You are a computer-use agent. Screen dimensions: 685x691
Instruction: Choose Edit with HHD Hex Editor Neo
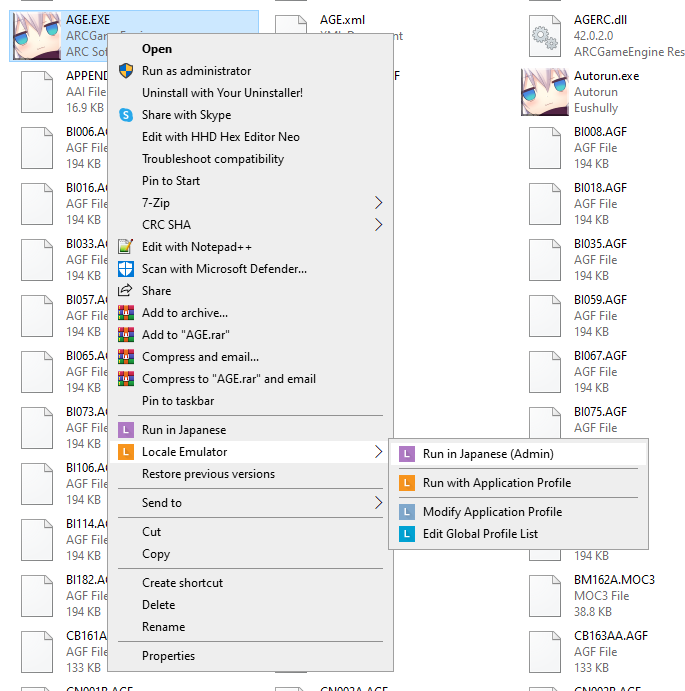(x=220, y=137)
